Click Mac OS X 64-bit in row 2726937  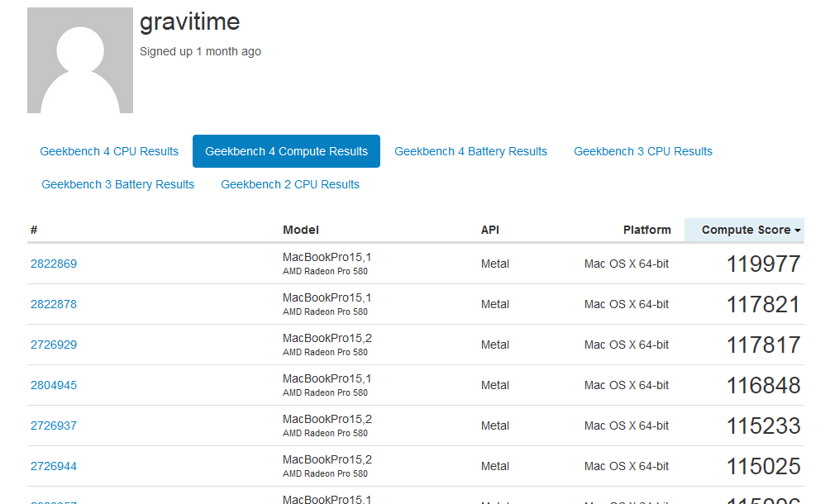(627, 426)
